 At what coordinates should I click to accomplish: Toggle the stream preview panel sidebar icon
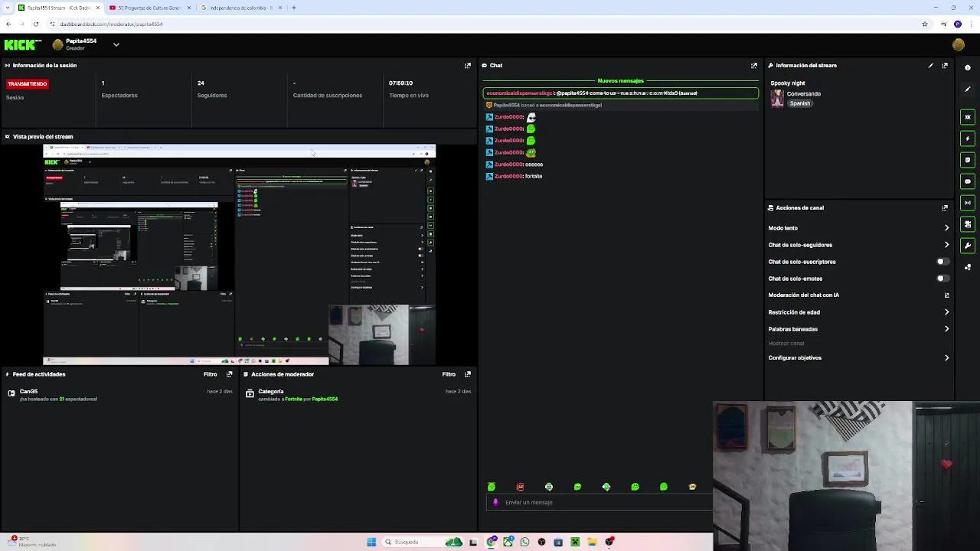point(968,117)
